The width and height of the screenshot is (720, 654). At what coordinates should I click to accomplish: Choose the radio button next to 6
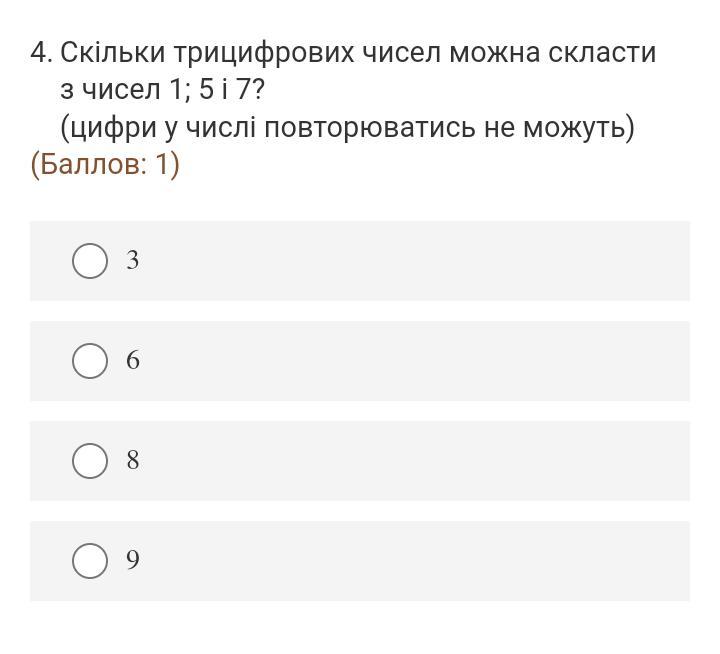point(90,361)
